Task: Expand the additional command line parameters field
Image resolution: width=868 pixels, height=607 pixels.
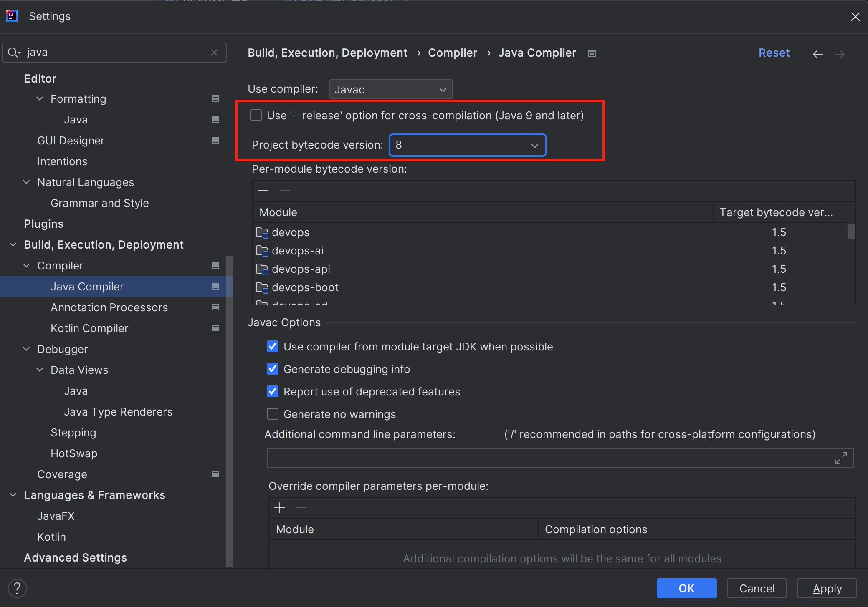Action: 841,458
